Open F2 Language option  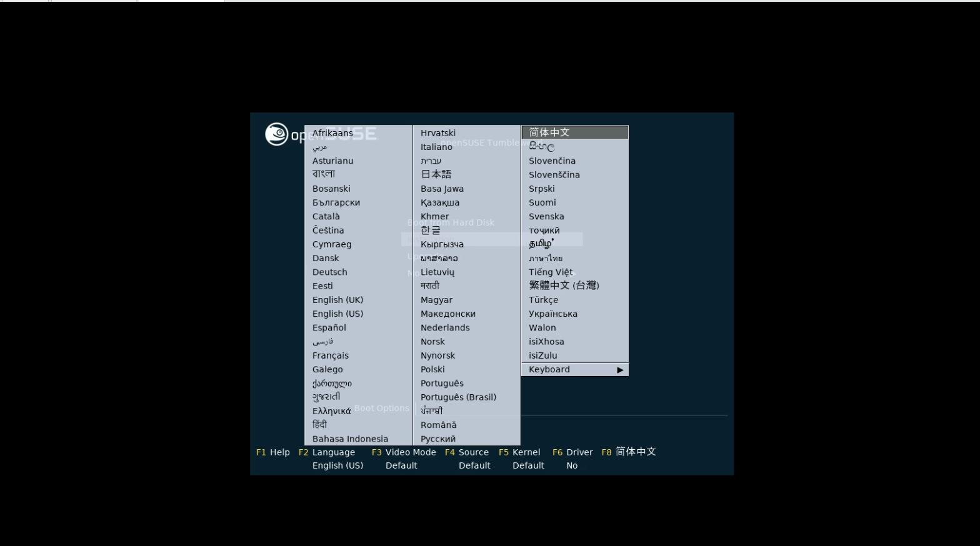tap(327, 452)
